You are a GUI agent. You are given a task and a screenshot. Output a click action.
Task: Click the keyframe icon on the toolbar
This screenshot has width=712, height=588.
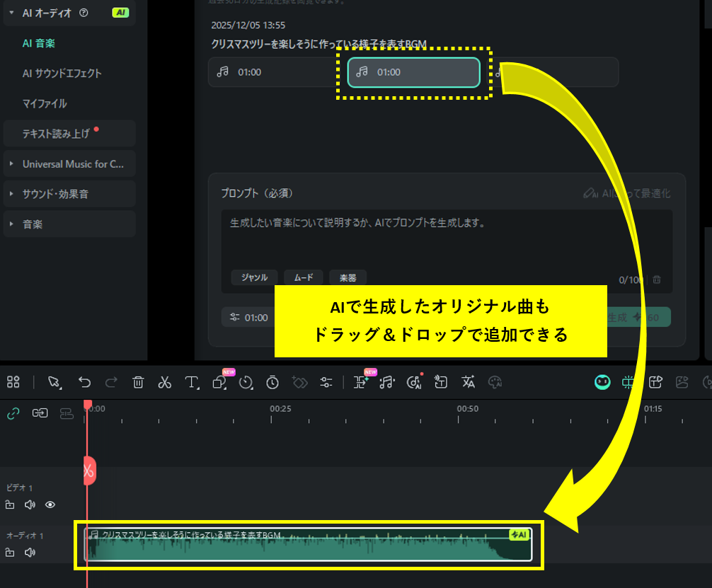pos(299,382)
